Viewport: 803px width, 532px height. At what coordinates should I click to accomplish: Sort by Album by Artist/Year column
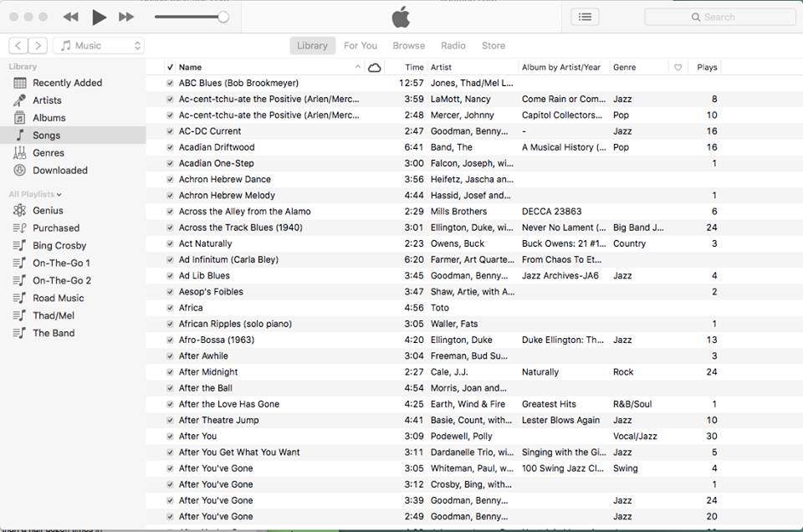coord(561,67)
